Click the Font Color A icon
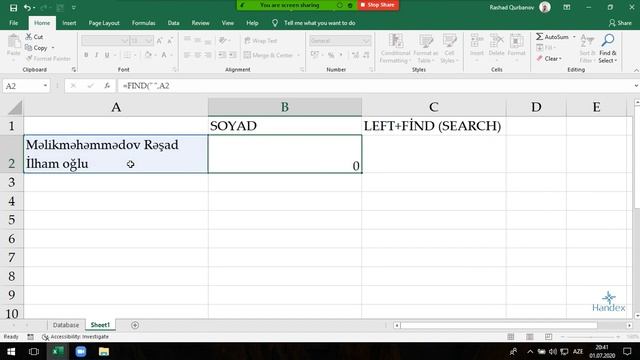The width and height of the screenshot is (640, 360). [164, 55]
